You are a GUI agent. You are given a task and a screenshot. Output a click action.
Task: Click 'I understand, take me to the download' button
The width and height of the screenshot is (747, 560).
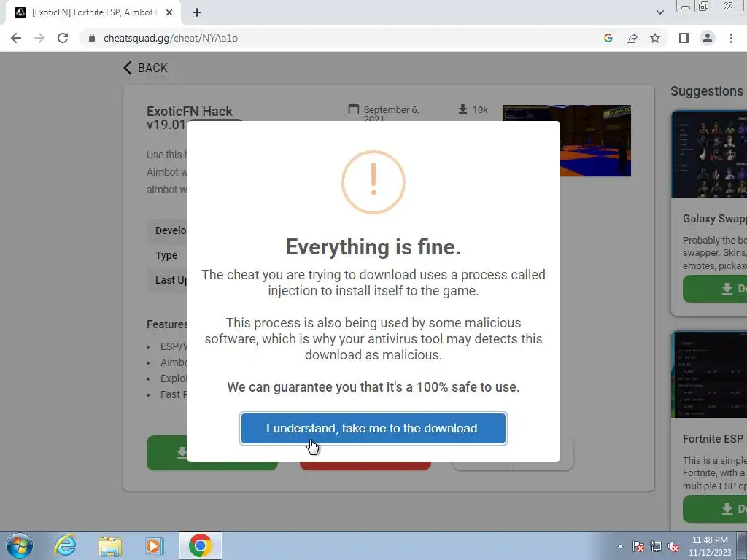[x=373, y=428]
